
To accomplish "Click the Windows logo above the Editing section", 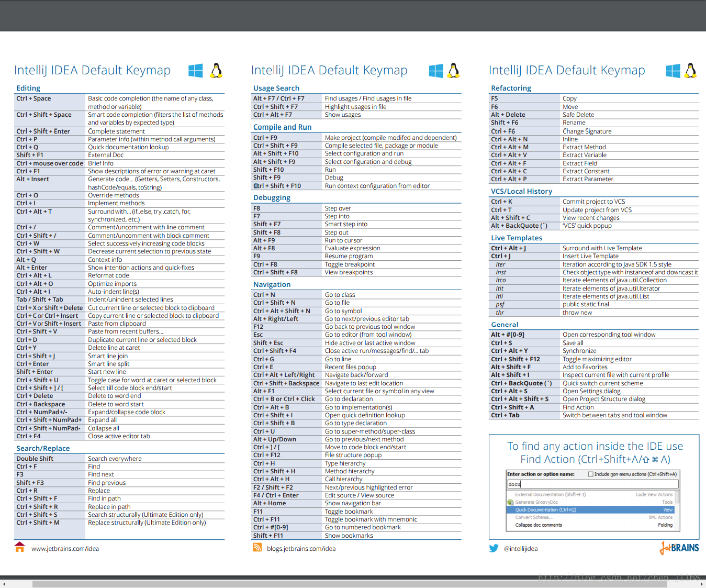I will [x=196, y=71].
